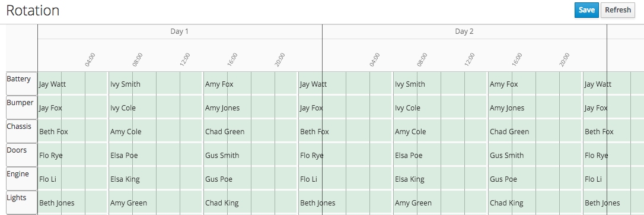
Task: Click the blue Save button
Action: [x=586, y=10]
